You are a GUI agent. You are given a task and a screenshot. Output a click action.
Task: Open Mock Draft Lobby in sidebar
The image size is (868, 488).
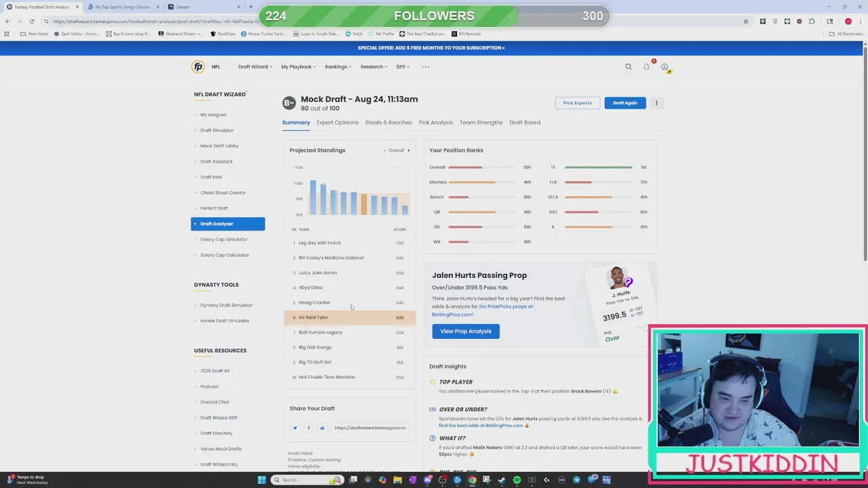pos(219,146)
